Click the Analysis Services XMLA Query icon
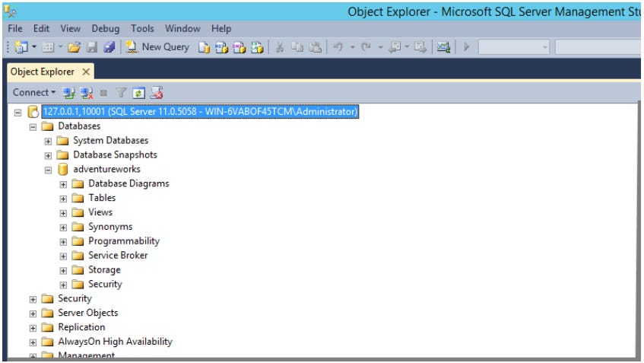Image resolution: width=644 pixels, height=363 pixels. (257, 48)
